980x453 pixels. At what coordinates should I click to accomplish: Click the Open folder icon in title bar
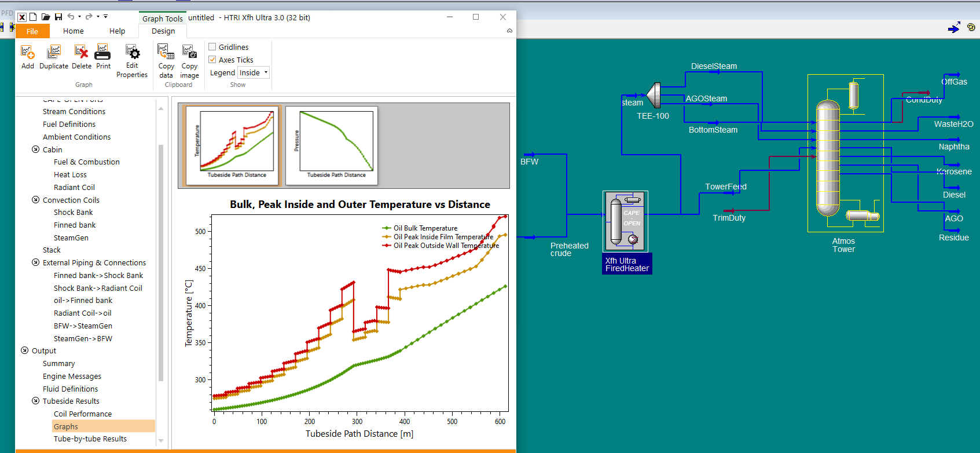tap(46, 17)
